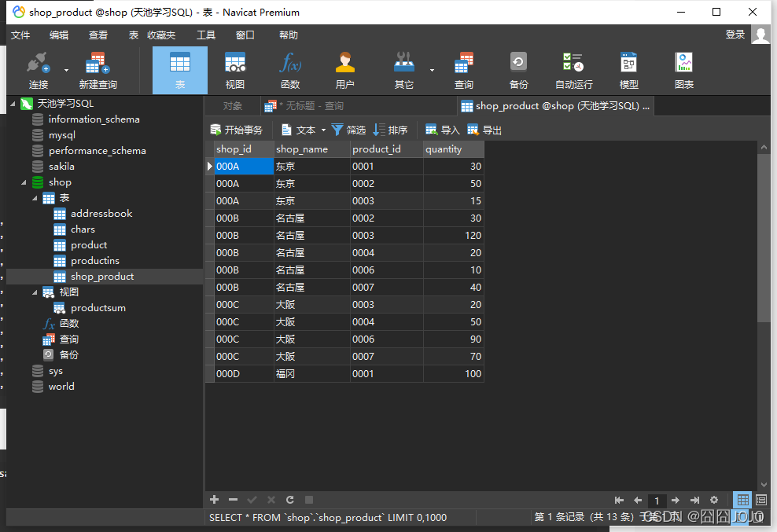777x532 pixels.
Task: Click the 筛选 filter button
Action: [x=348, y=130]
